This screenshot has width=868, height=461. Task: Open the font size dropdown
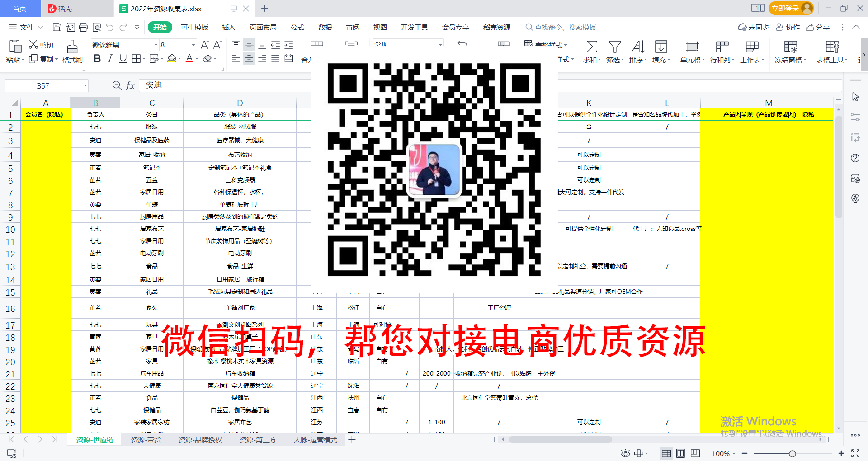[193, 45]
